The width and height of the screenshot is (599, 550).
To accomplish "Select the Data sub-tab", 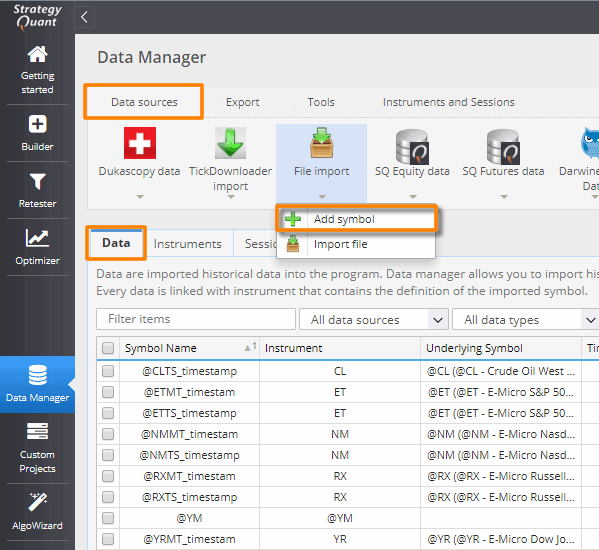I will coord(116,243).
